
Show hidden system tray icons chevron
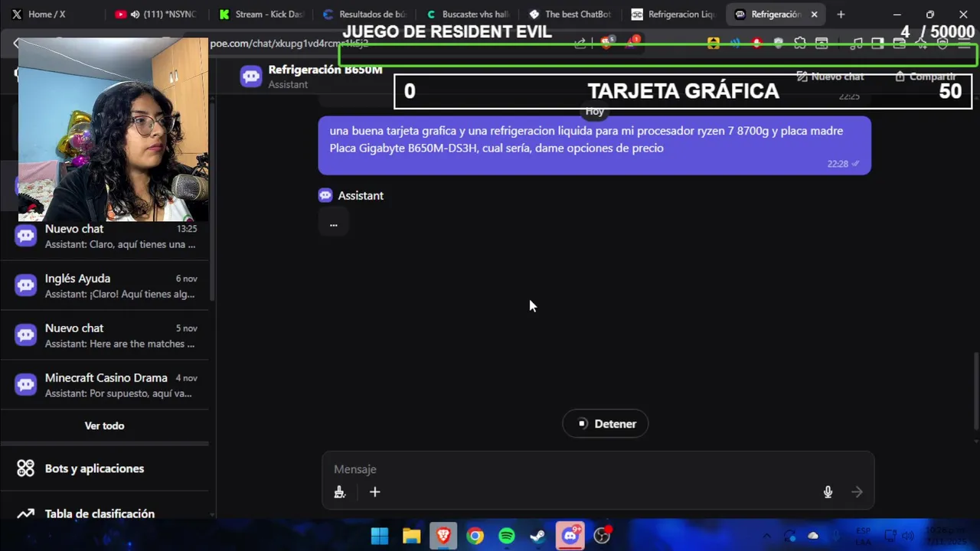[x=766, y=536]
